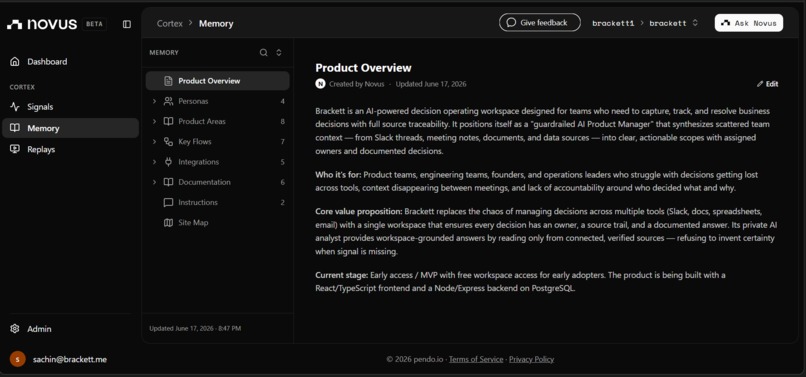806x377 pixels.
Task: Click the Ask Novus button
Action: 748,23
